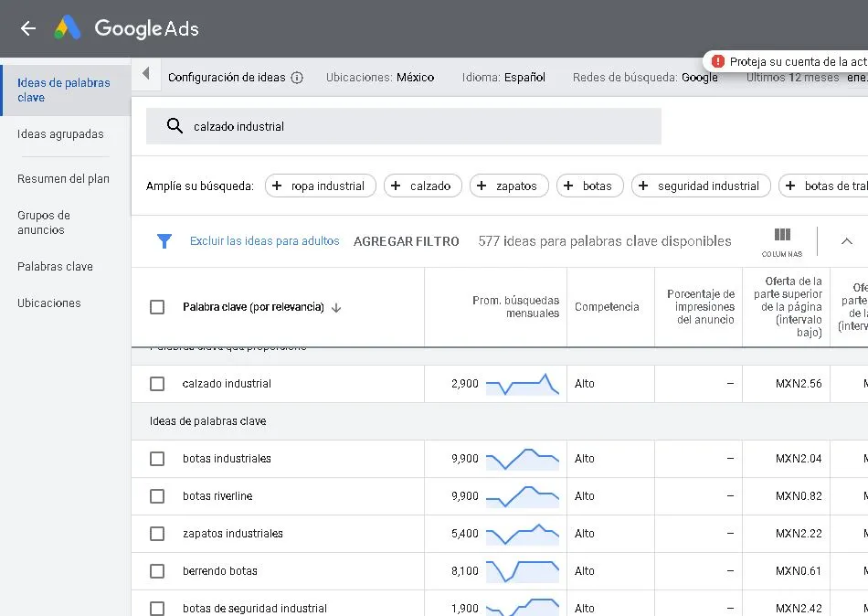This screenshot has height=616, width=868.
Task: Click the blue filter funnel icon
Action: click(164, 241)
